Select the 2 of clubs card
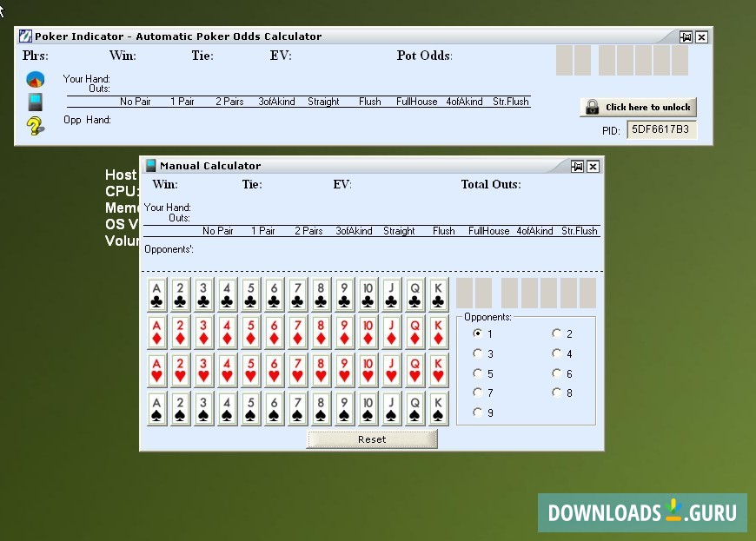Screen dimensions: 756x541 (x=180, y=295)
